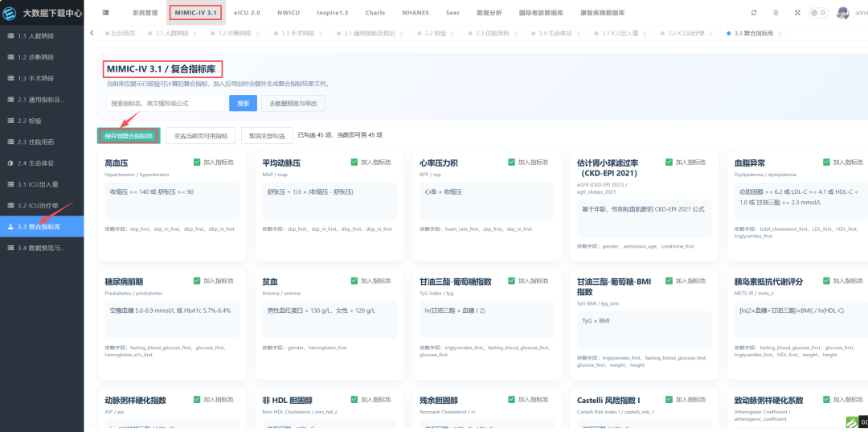The width and height of the screenshot is (868, 432).
Task: Switch to the NWICU database menu
Action: 289,12
